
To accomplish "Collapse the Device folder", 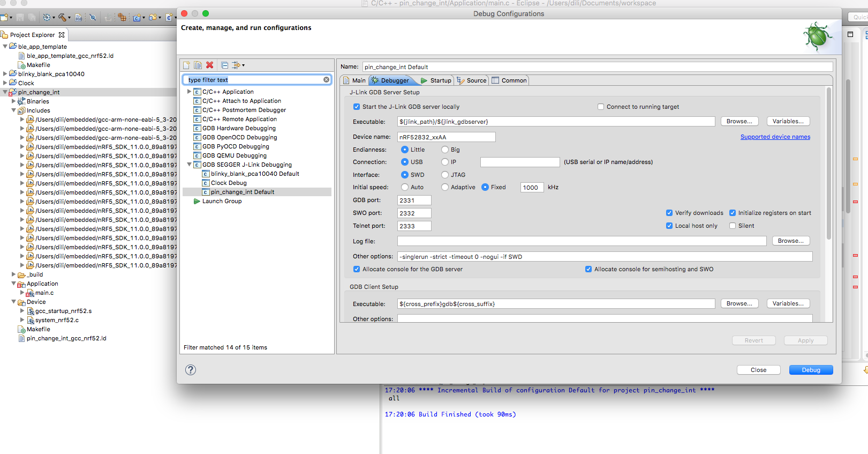I will (x=14, y=302).
